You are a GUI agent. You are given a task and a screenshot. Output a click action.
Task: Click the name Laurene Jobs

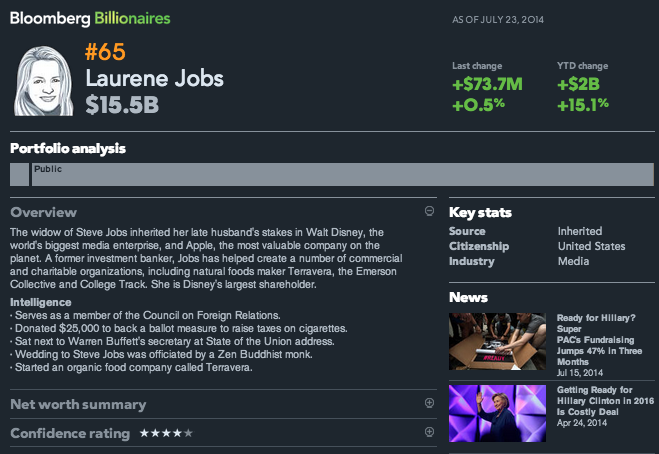[155, 78]
